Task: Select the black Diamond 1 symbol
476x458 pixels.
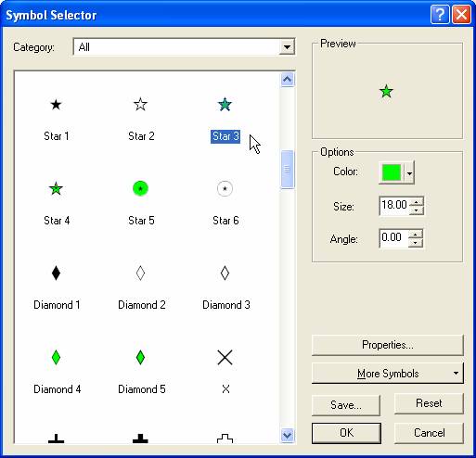Action: 56,273
